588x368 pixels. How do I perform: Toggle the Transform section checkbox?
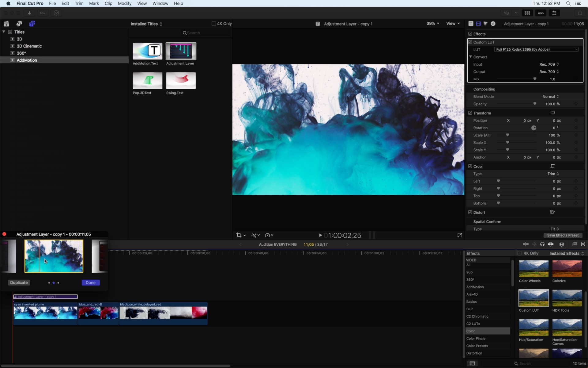coord(470,113)
